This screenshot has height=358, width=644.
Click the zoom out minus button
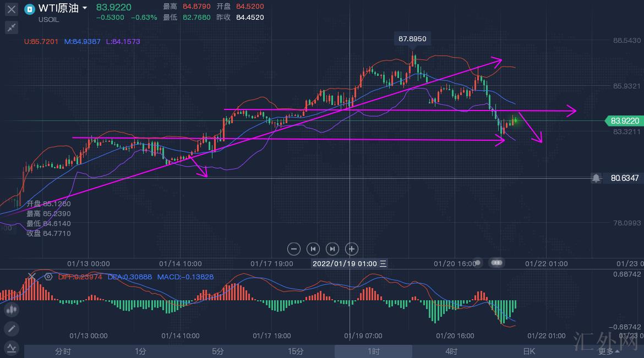pos(294,249)
